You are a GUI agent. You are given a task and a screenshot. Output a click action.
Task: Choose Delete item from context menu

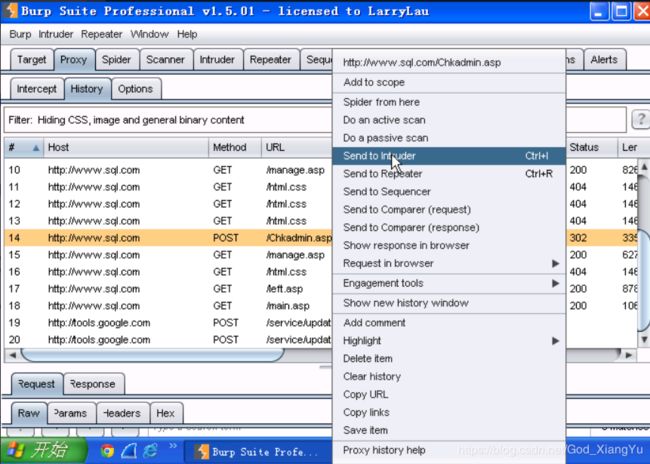[449, 358]
